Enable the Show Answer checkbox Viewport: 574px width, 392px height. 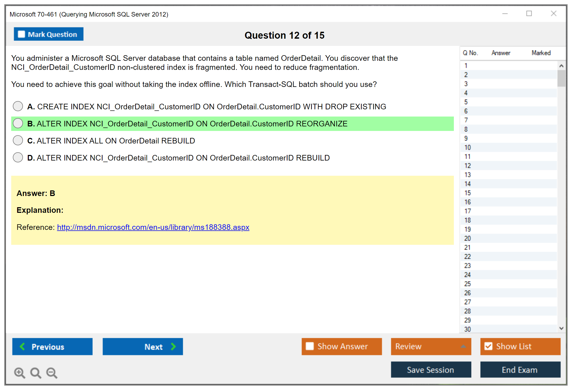(310, 346)
